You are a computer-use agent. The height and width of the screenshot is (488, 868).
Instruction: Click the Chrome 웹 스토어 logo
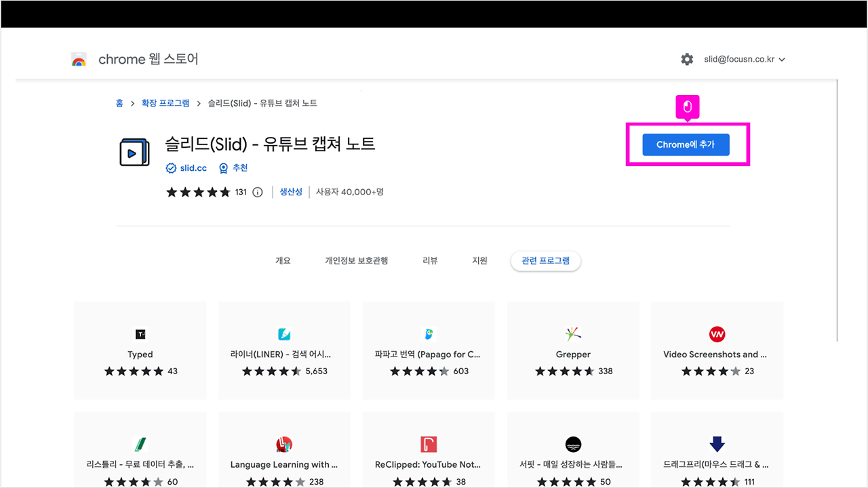[x=79, y=59]
